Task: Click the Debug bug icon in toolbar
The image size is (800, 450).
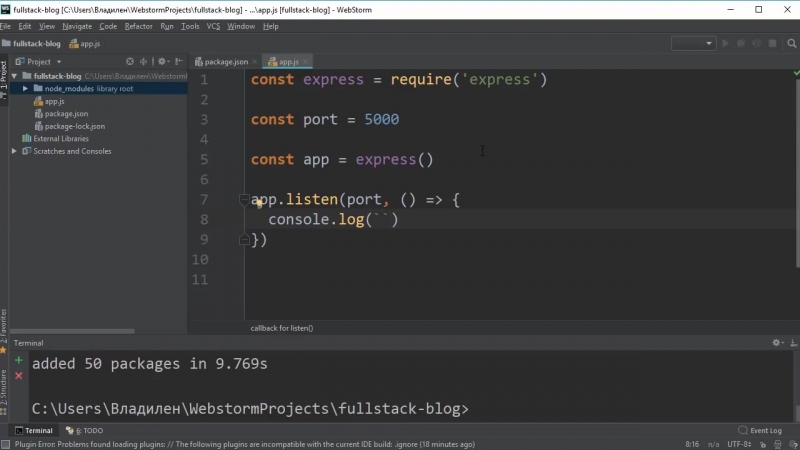Action: pos(741,44)
